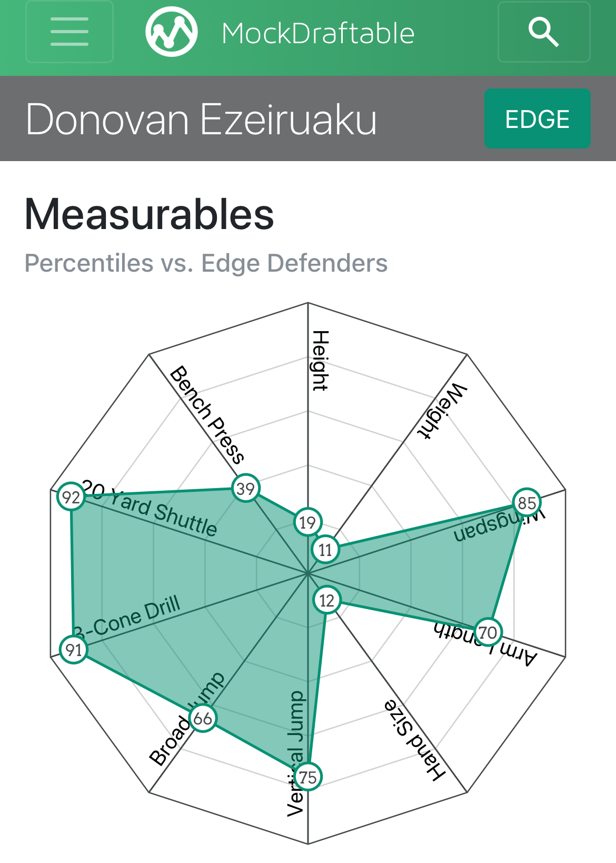Click the 91 percentile 3-cone marker
The width and height of the screenshot is (616, 863).
[x=74, y=650]
